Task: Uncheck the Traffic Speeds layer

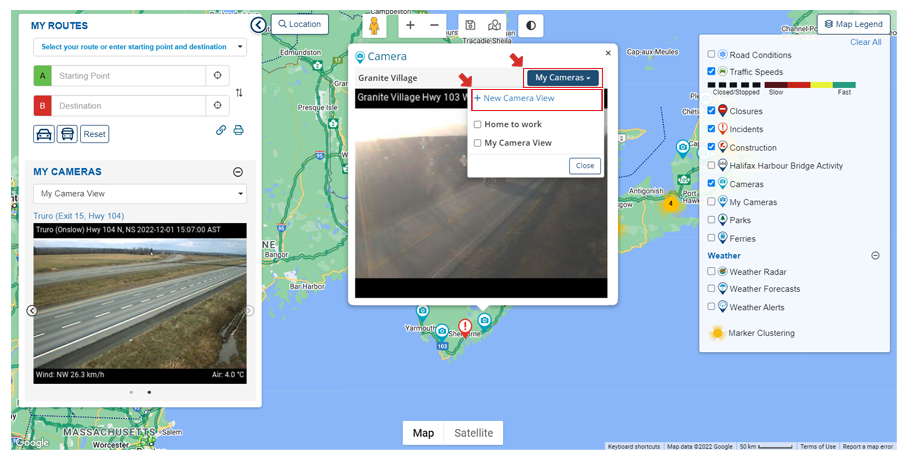Action: pos(711,72)
